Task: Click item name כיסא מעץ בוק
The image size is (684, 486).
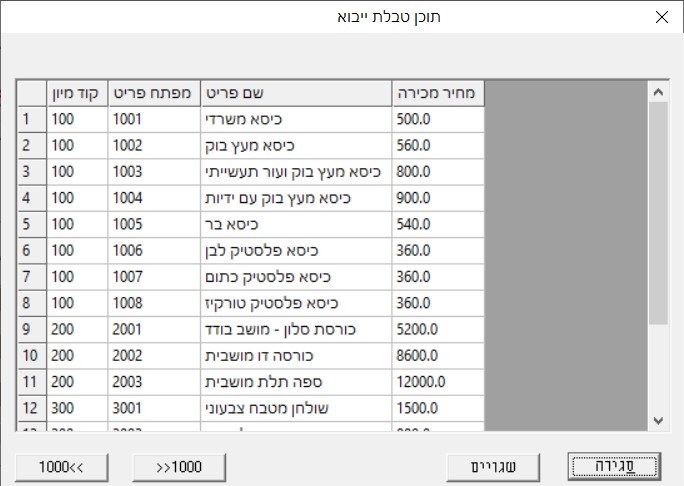Action: click(296, 146)
